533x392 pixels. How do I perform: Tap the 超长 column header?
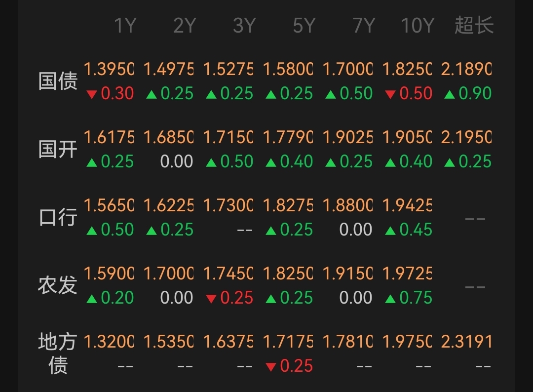tap(474, 26)
